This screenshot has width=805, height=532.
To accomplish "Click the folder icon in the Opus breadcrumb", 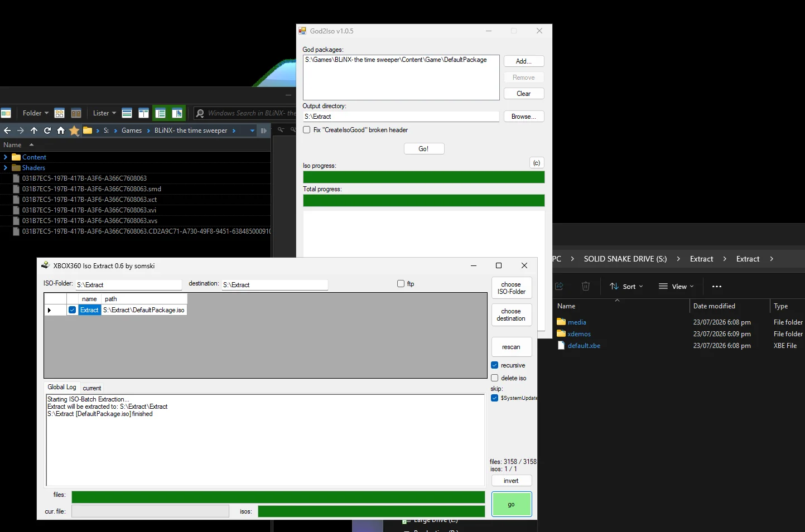I will coord(88,130).
